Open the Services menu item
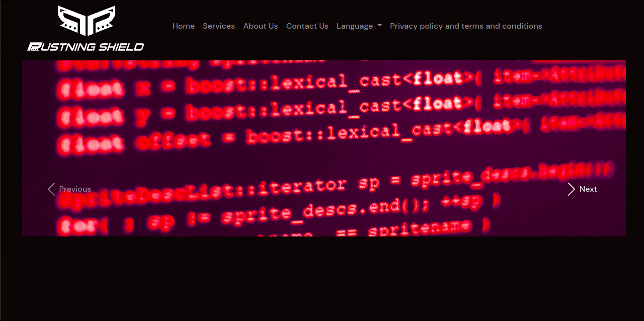Screen dimensions: 644x321 (x=219, y=26)
